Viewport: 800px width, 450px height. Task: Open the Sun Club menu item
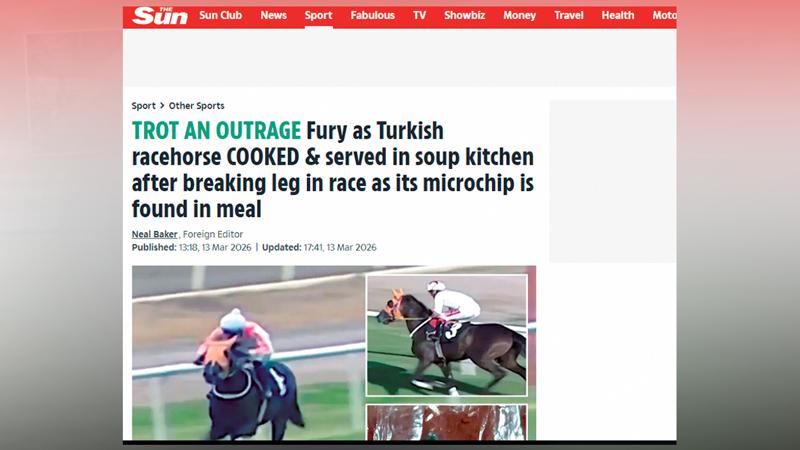(220, 15)
